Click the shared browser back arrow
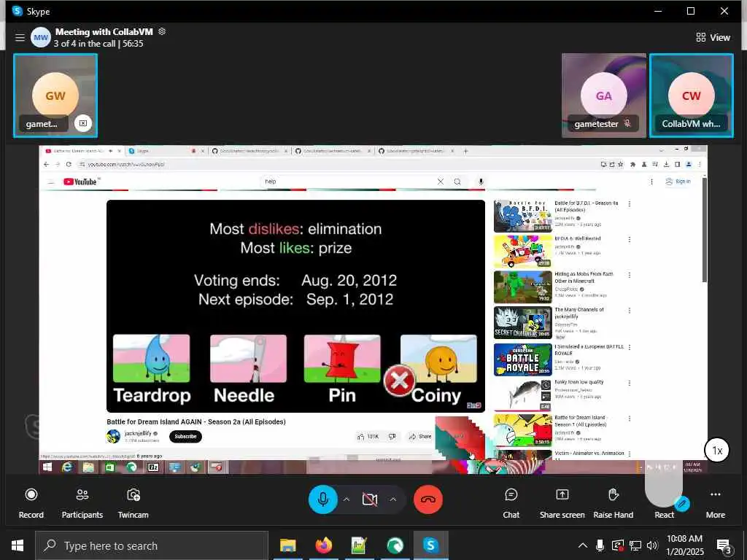The width and height of the screenshot is (747, 560). click(x=46, y=164)
